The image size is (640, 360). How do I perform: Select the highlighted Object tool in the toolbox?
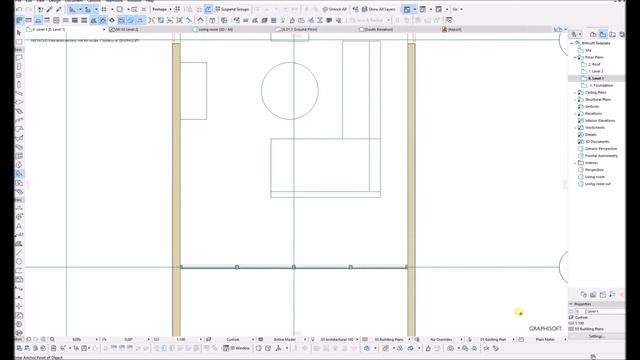[x=19, y=174]
